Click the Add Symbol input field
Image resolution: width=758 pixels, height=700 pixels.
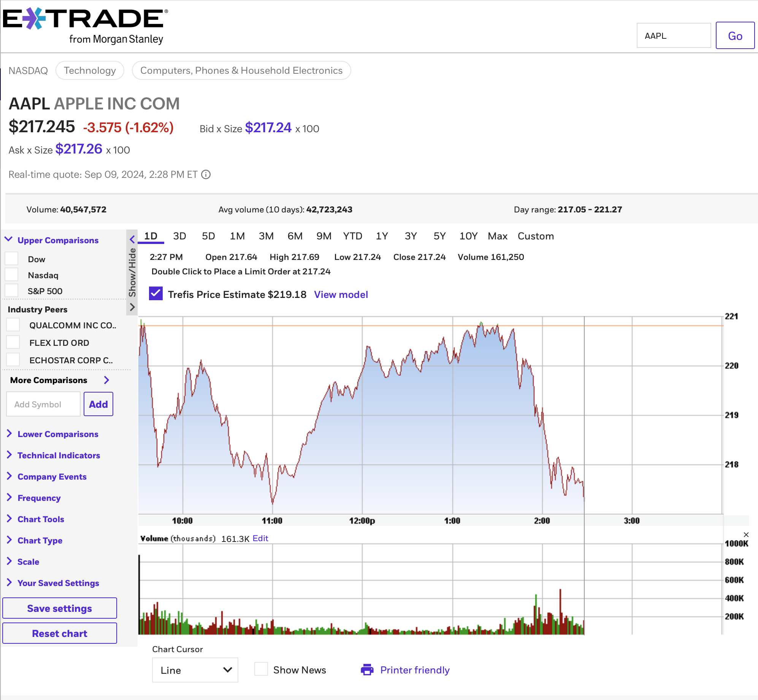[43, 404]
